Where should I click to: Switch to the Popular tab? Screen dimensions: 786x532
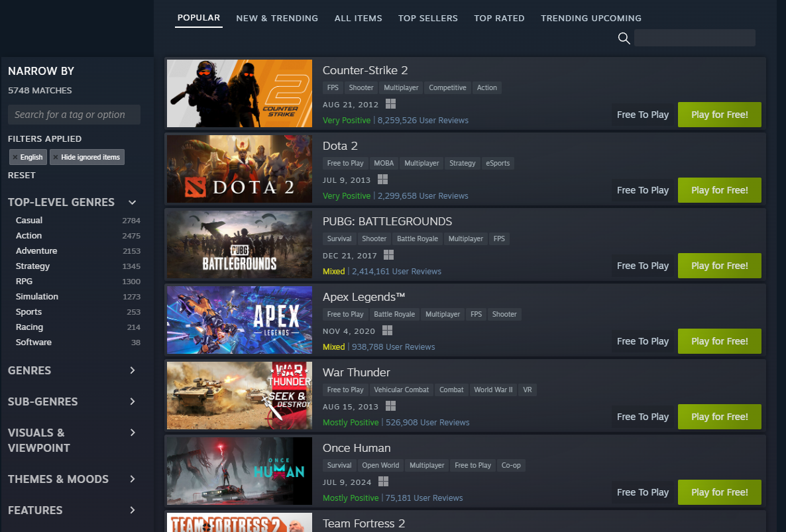(x=199, y=18)
